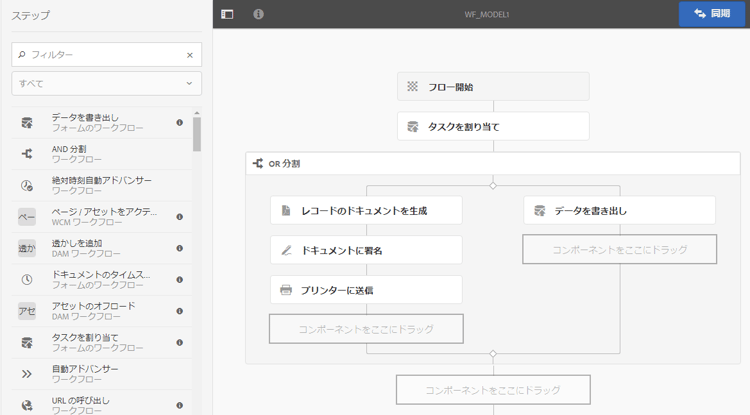
Task: Select 自動アドバンサー double-arrow icon
Action: pyautogui.click(x=27, y=374)
